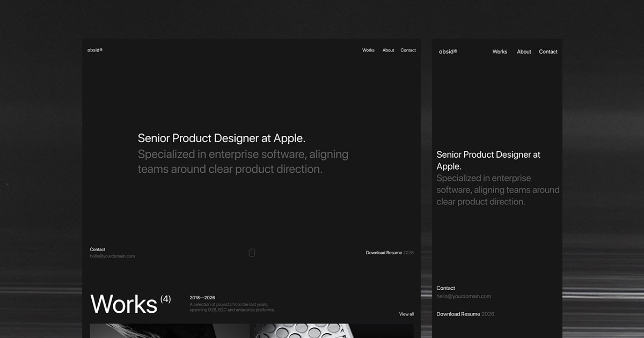Open Works from the desktop navigation
The height and width of the screenshot is (338, 644).
(x=368, y=50)
